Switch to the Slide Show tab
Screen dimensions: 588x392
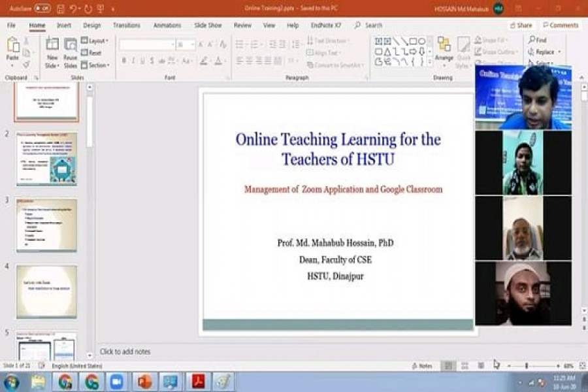pyautogui.click(x=208, y=25)
